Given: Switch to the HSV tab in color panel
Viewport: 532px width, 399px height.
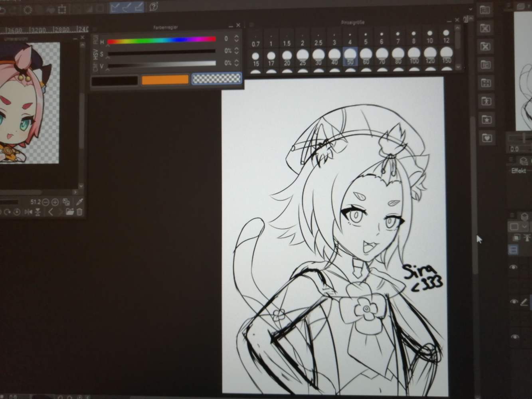Looking at the screenshot, I should [x=95, y=54].
